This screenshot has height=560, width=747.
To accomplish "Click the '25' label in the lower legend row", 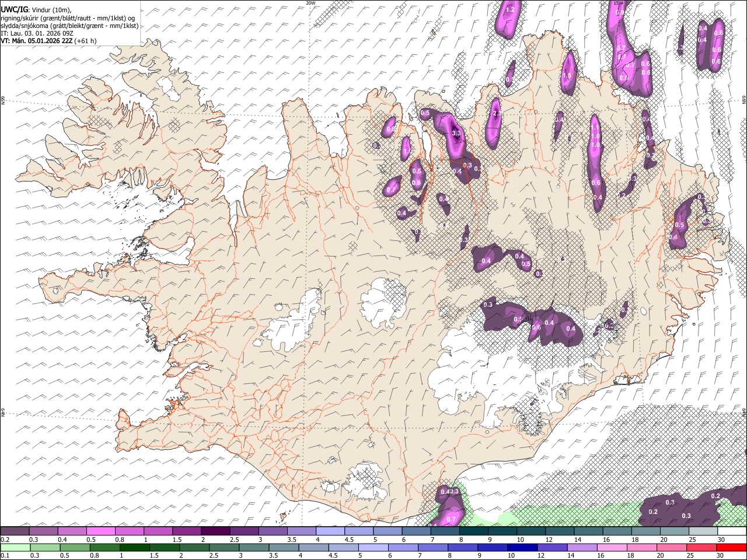I will pyautogui.click(x=690, y=555).
